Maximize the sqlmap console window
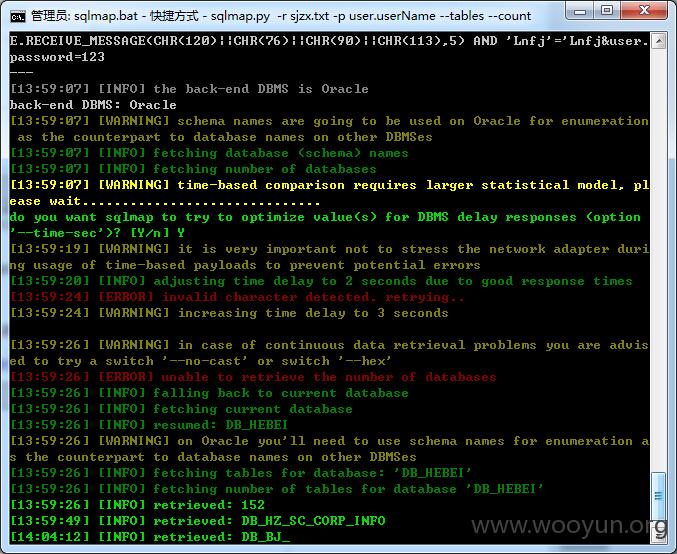The width and height of the screenshot is (677, 554). (x=607, y=11)
